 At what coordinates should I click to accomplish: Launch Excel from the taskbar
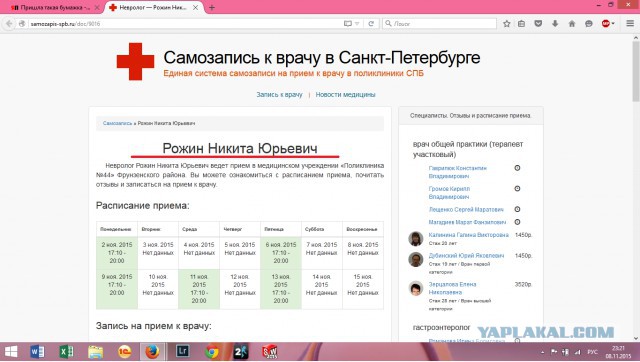[x=66, y=352]
